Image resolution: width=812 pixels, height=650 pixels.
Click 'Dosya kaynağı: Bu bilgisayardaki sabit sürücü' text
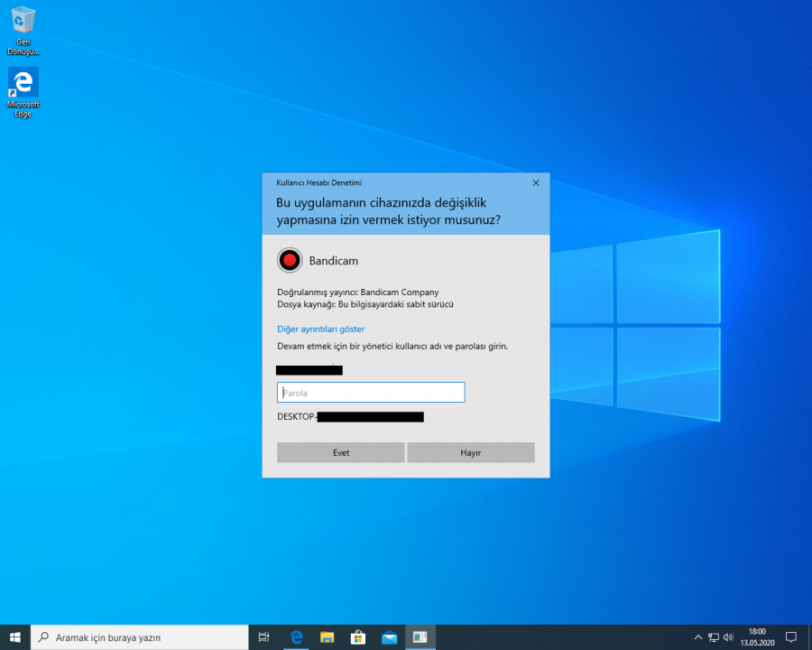365,304
